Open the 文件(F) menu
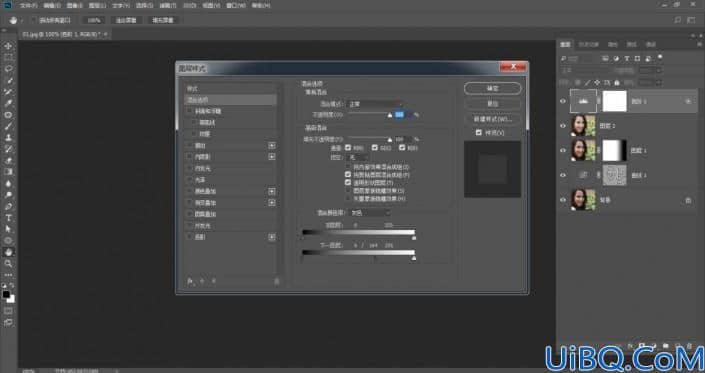The height and width of the screenshot is (373, 705). click(29, 6)
